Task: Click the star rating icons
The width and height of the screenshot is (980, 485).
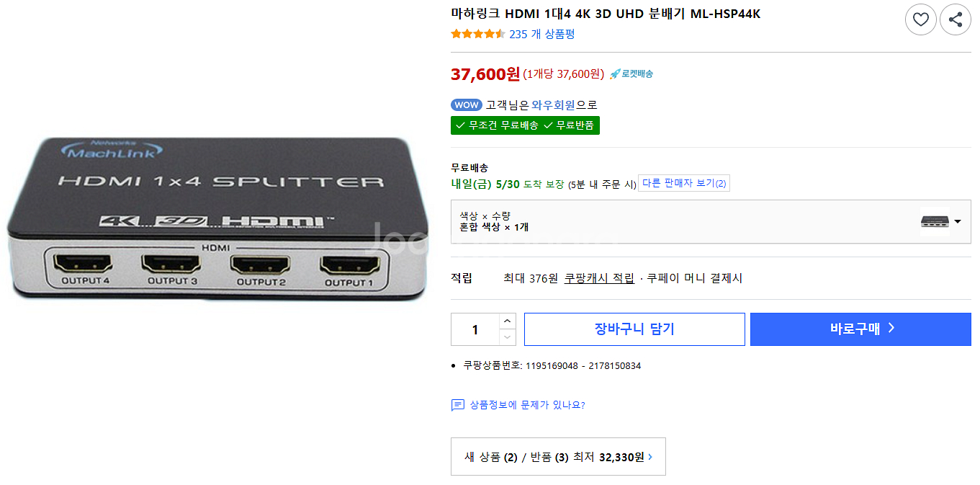Action: tap(477, 34)
